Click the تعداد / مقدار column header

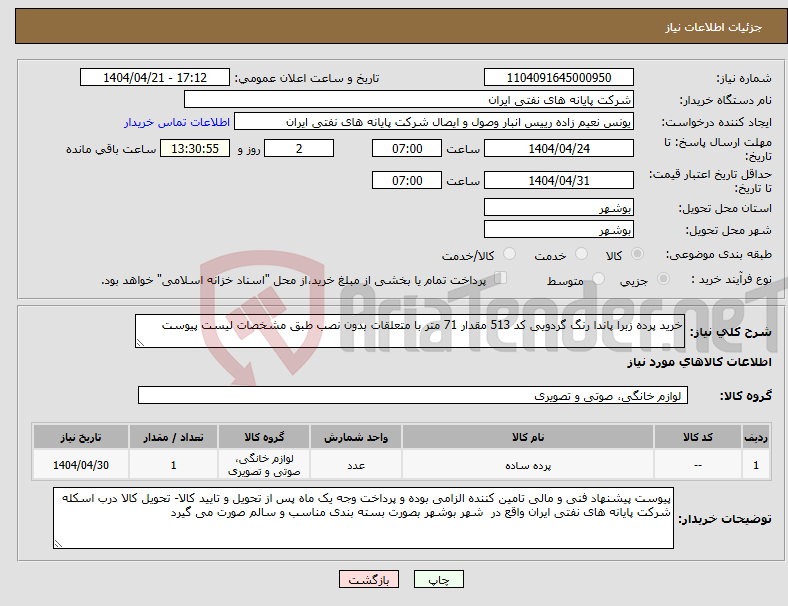tap(173, 437)
